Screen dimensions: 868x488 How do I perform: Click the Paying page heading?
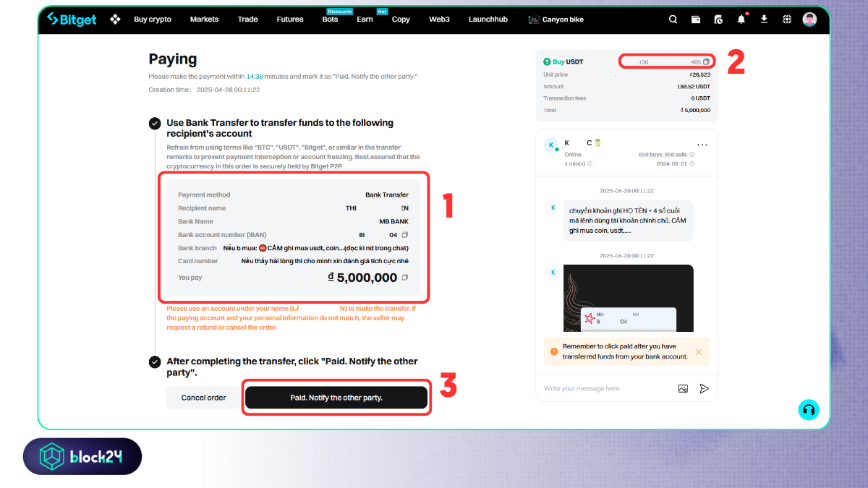click(172, 59)
